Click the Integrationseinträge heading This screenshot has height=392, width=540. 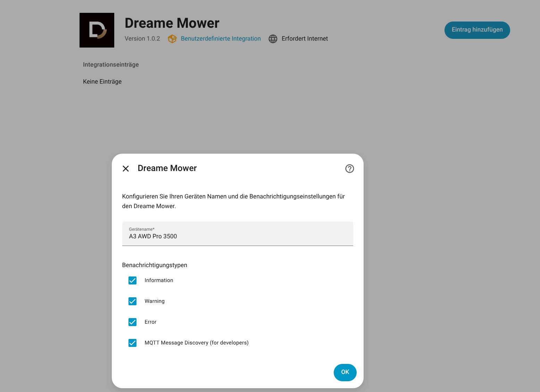(x=111, y=65)
